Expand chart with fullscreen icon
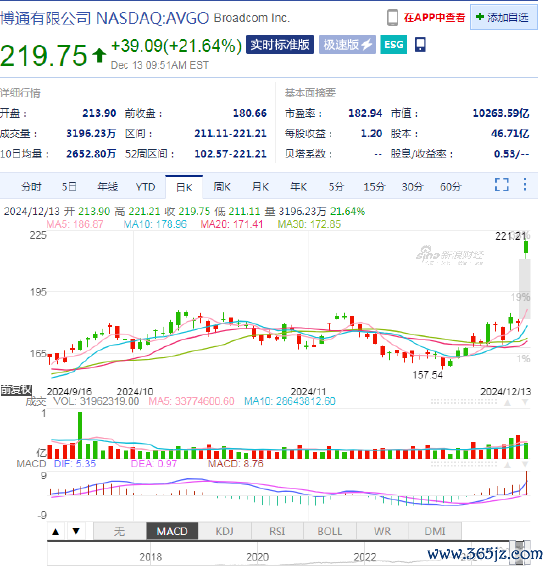 (502, 184)
